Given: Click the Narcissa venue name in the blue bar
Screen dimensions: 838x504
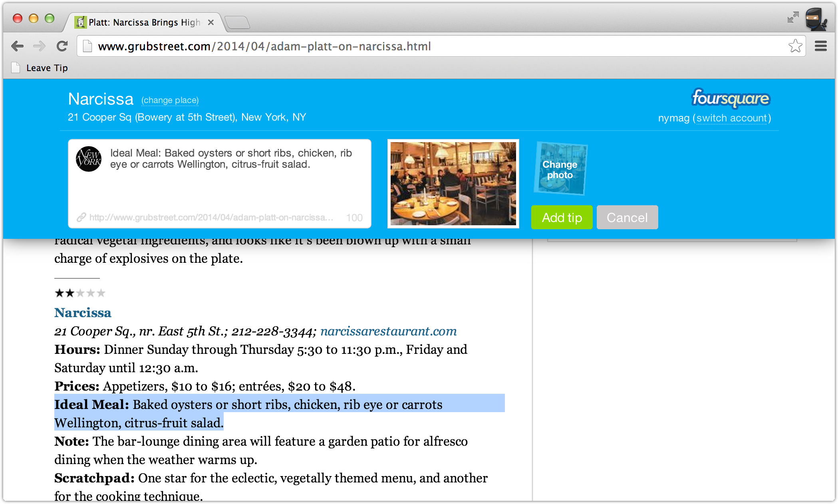Looking at the screenshot, I should click(101, 99).
